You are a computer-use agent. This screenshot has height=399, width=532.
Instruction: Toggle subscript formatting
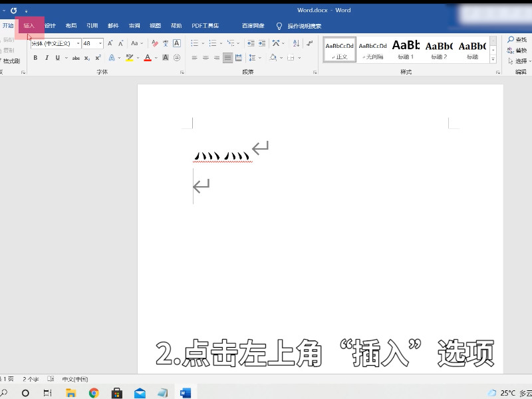87,58
